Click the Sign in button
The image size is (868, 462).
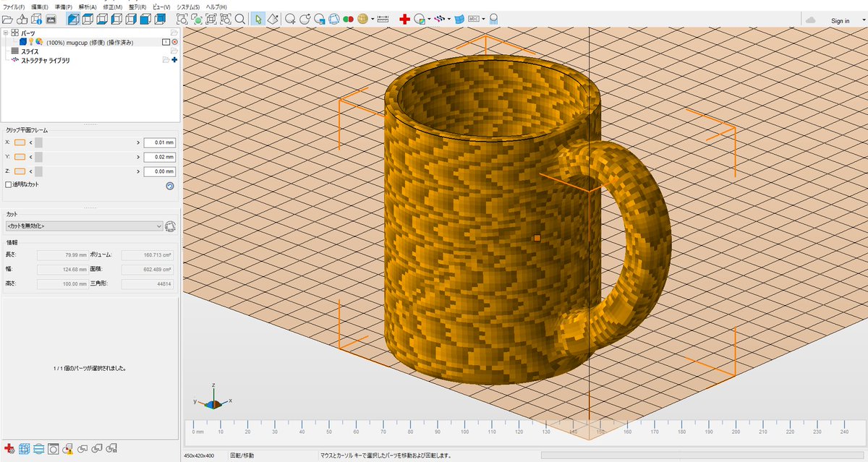(x=840, y=21)
